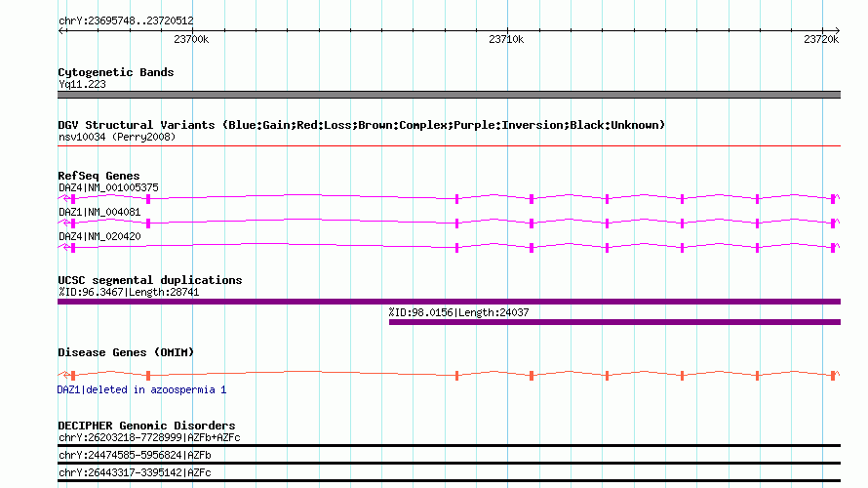Select the DAZ4|NM_020420 gene label
Screen dimensions: 868x488
tap(99, 236)
